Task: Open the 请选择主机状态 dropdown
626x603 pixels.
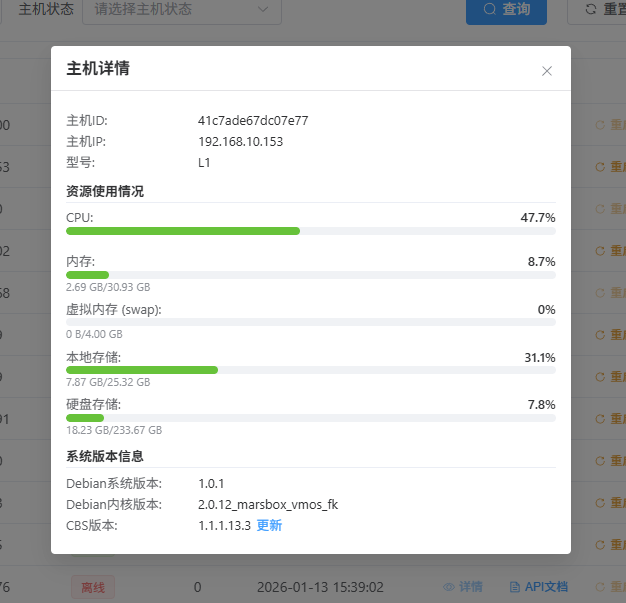Action: (x=170, y=10)
